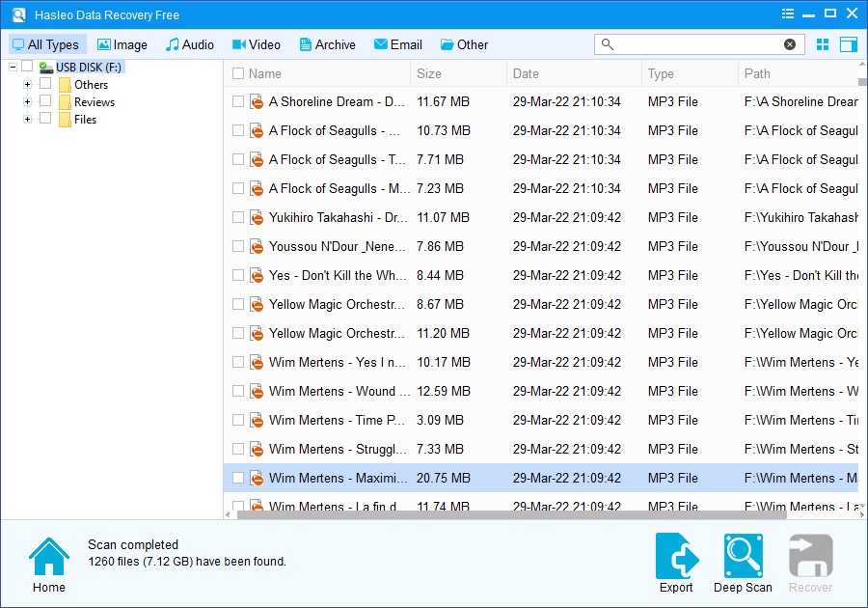Collapse the USB DISK (F:) tree node
Image resolution: width=868 pixels, height=608 pixels.
coord(13,67)
